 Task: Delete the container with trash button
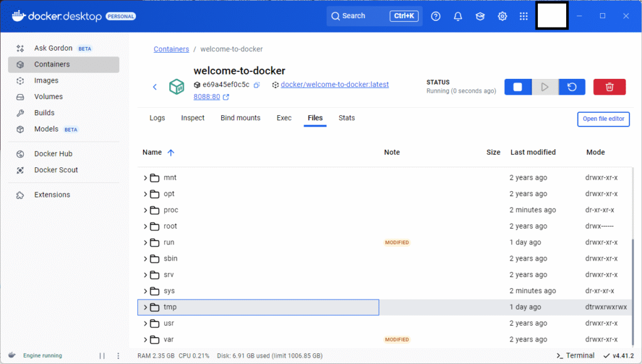609,86
